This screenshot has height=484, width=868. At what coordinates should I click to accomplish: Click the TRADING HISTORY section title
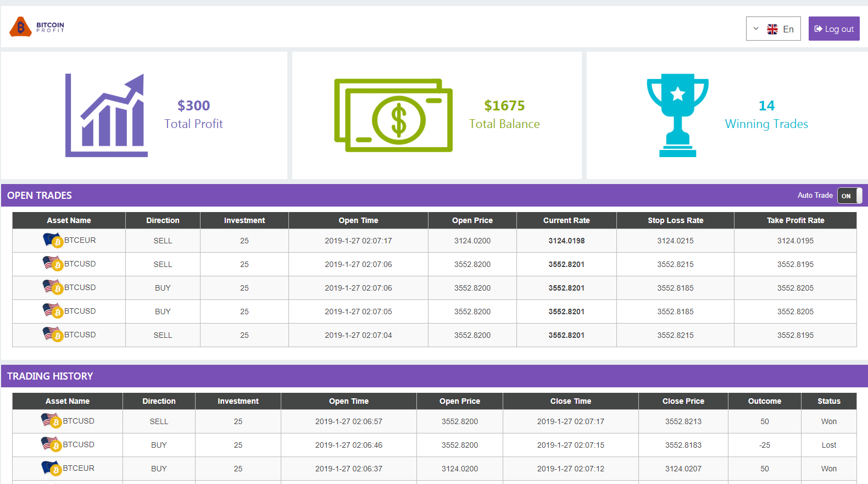click(x=50, y=376)
